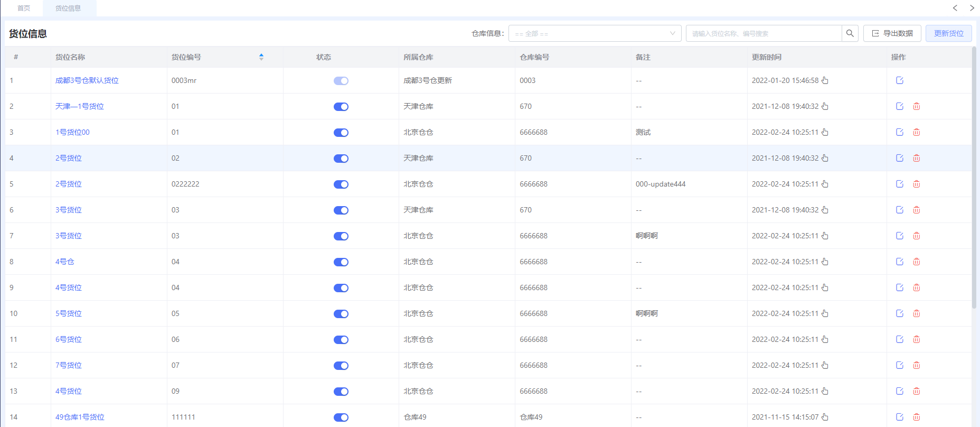Focus the 货位名称 search input field
Viewport: 980px width, 427px height.
click(764, 33)
